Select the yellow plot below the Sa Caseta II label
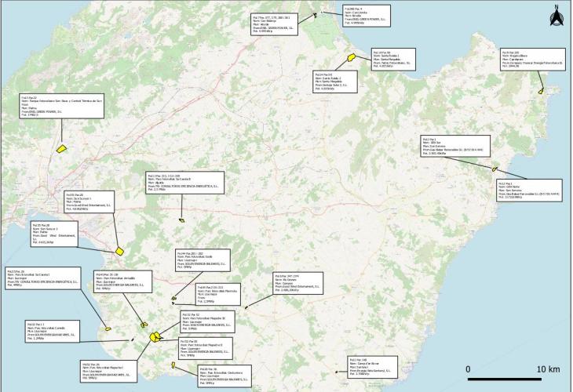Screen dimensions: 573x392 click(x=181, y=220)
